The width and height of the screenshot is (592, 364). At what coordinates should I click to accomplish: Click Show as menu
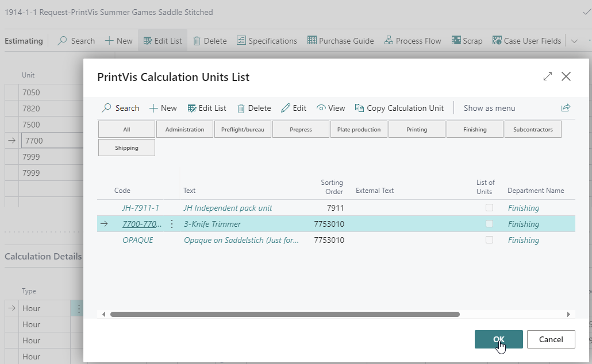[x=489, y=109]
